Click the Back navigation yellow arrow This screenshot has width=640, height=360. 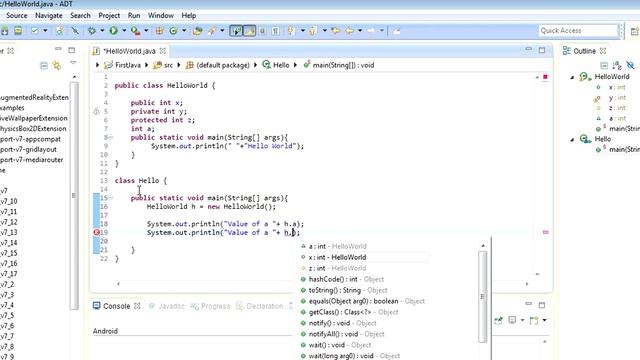350,31
